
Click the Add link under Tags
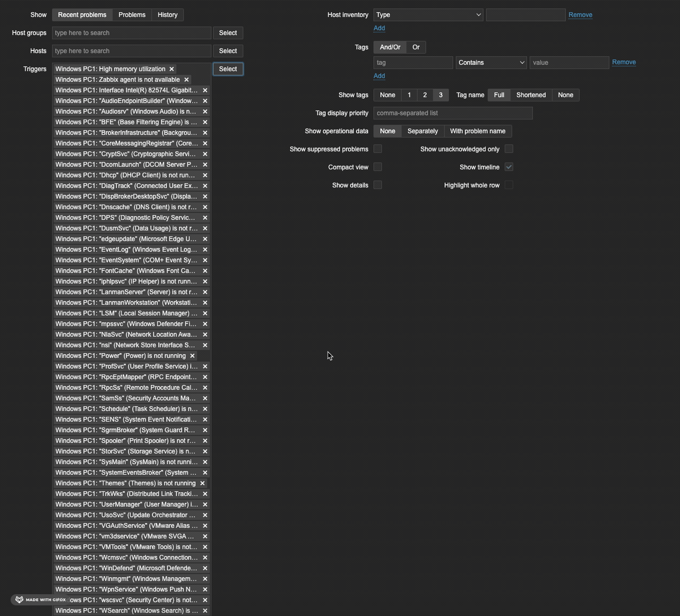click(x=379, y=76)
